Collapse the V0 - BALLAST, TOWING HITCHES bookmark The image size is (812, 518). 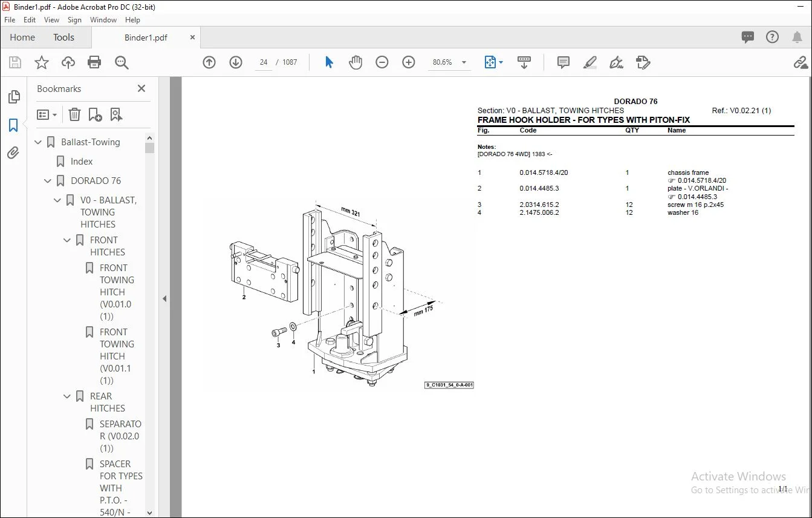tap(58, 200)
